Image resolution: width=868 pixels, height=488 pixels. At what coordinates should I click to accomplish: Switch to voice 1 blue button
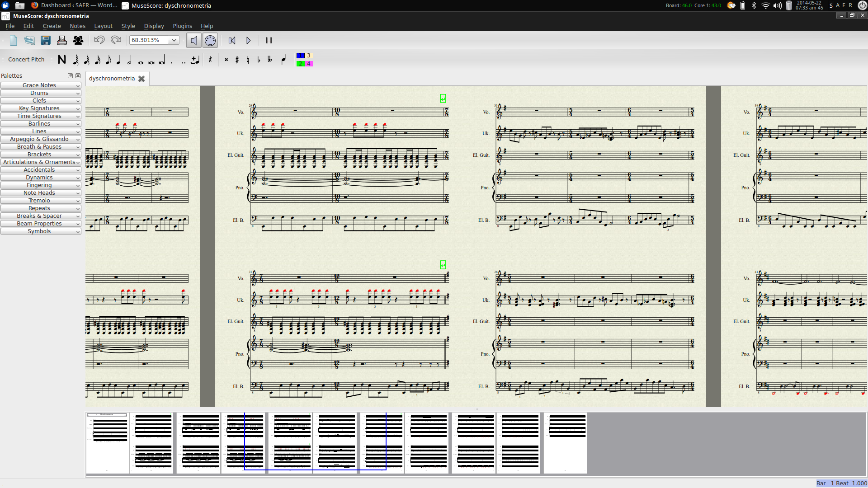click(x=301, y=56)
